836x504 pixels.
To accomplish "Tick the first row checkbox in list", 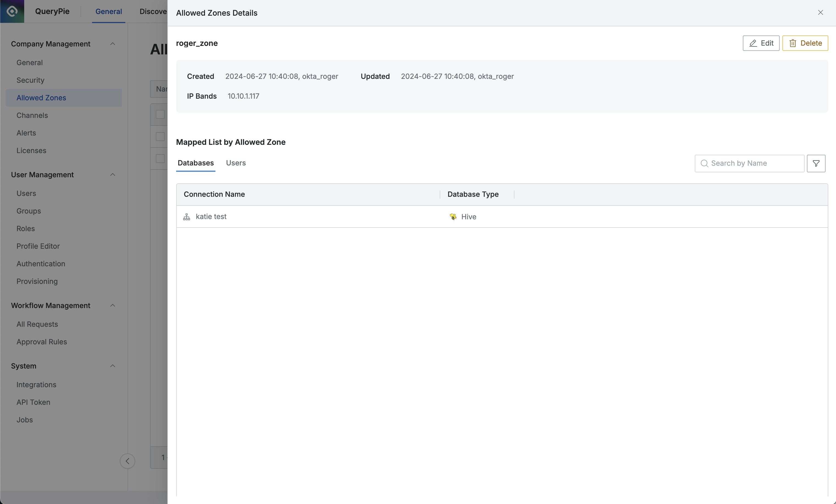I will point(160,114).
